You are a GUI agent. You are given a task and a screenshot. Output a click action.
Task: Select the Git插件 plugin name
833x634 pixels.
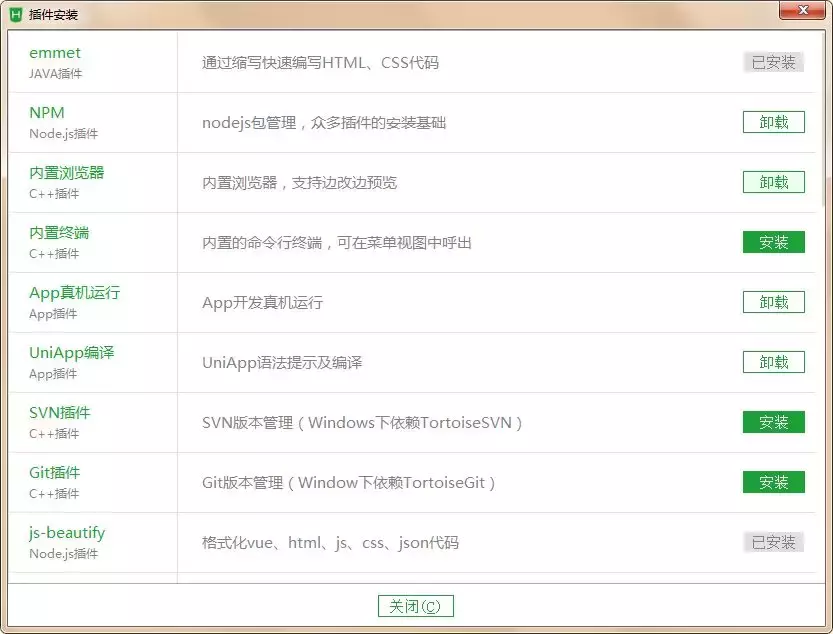pos(54,472)
